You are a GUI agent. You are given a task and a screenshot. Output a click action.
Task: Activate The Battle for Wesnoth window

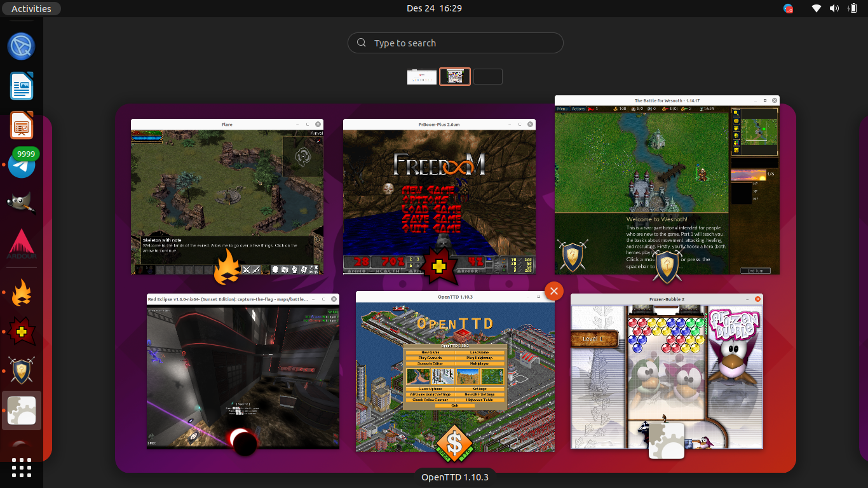coord(667,185)
